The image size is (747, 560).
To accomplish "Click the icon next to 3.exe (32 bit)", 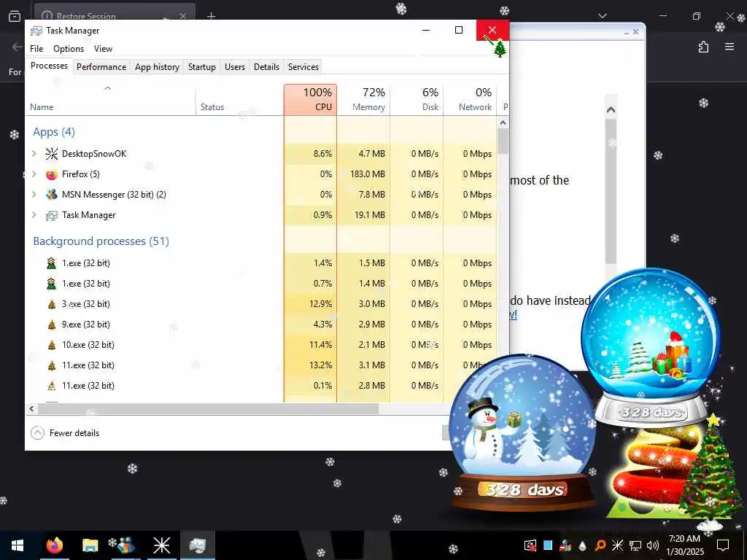I will [x=52, y=304].
